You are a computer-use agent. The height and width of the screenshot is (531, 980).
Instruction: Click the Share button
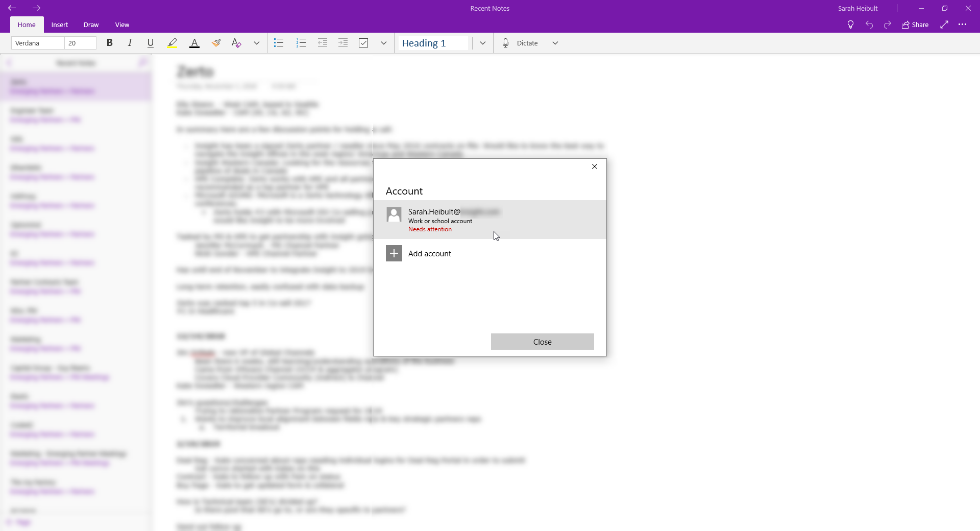pyautogui.click(x=915, y=25)
